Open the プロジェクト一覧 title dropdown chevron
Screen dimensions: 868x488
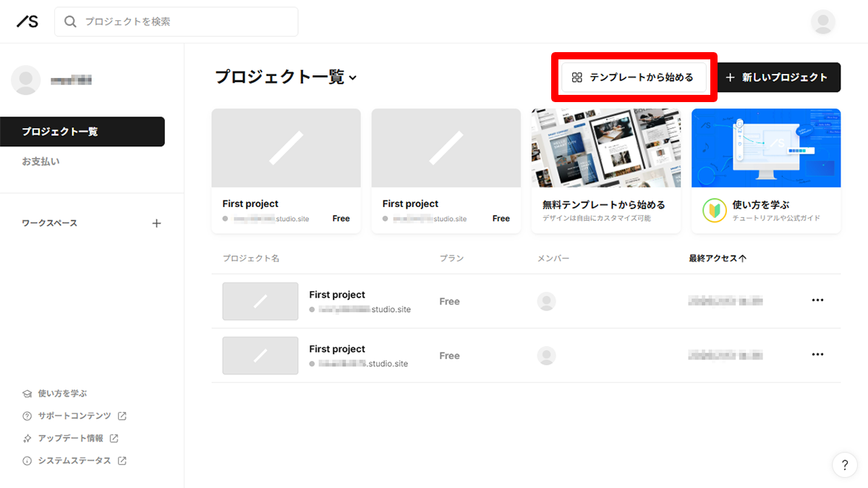[x=352, y=76]
